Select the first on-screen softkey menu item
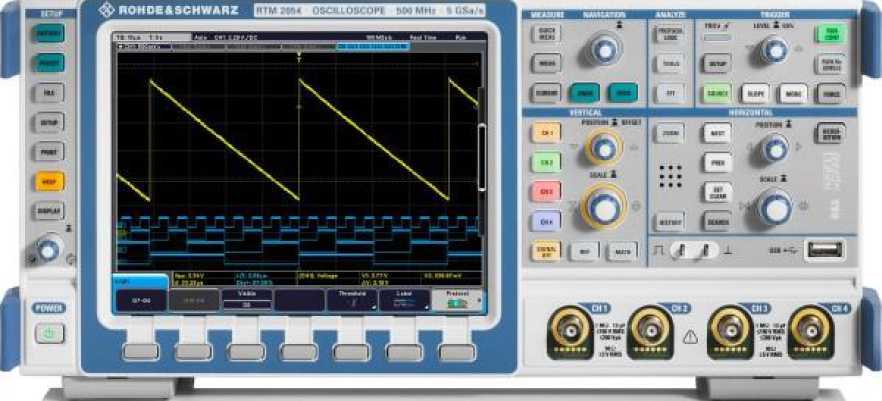The width and height of the screenshot is (882, 401). click(141, 300)
